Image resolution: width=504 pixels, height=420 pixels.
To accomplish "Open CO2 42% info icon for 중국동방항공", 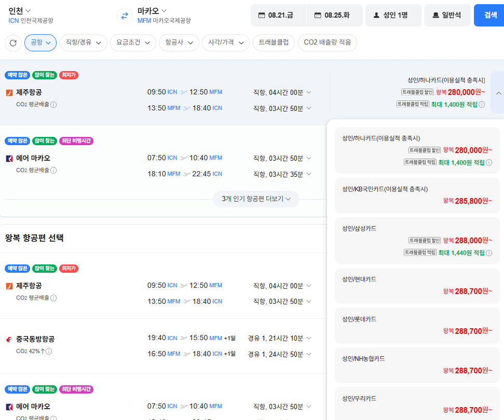I will pos(49,352).
